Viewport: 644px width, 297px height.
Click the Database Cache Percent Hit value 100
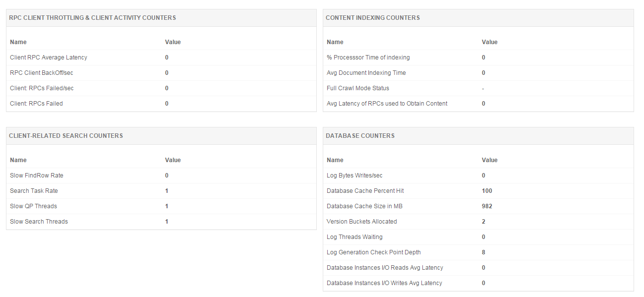[x=487, y=191]
